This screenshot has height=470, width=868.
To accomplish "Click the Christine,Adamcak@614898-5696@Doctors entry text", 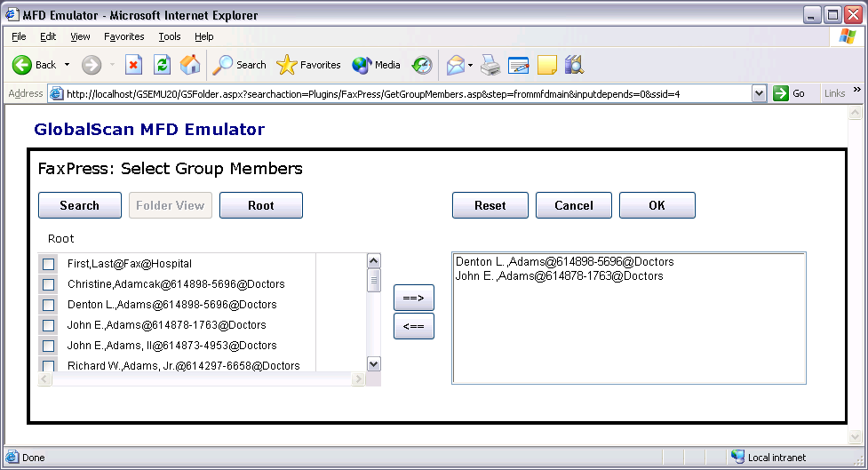I will (176, 284).
